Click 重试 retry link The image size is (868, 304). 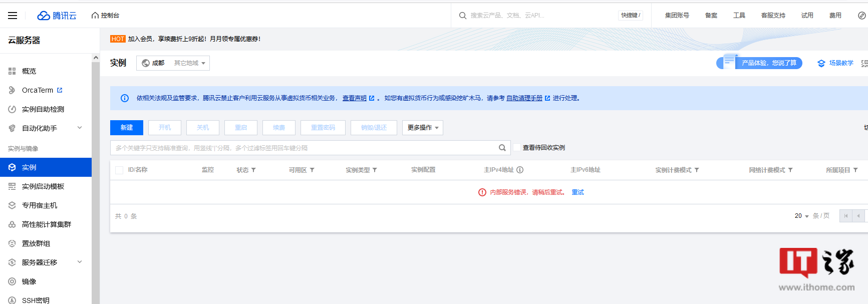click(x=577, y=192)
